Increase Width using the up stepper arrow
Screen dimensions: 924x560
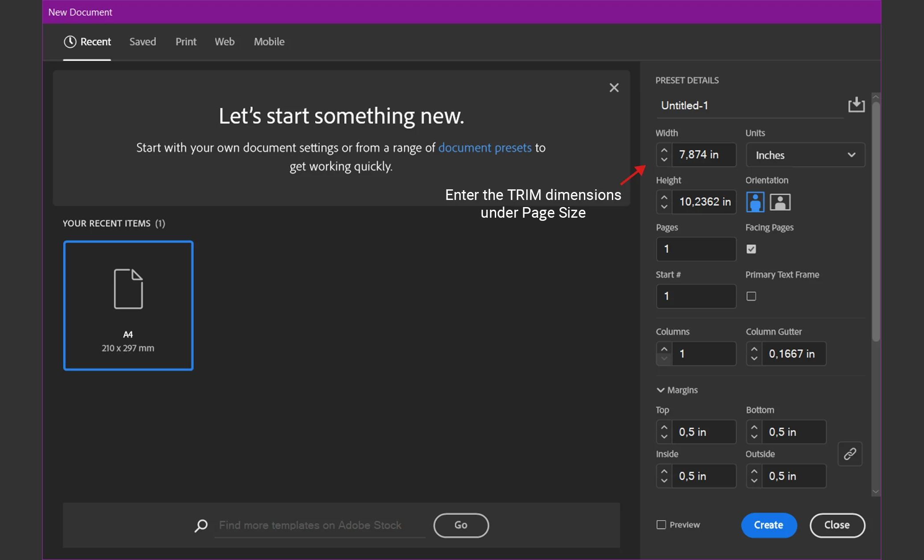pos(664,150)
